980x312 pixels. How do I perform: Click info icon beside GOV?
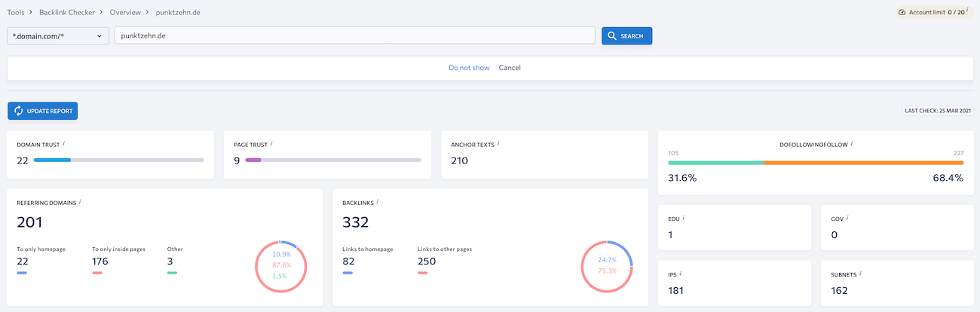[x=848, y=217]
